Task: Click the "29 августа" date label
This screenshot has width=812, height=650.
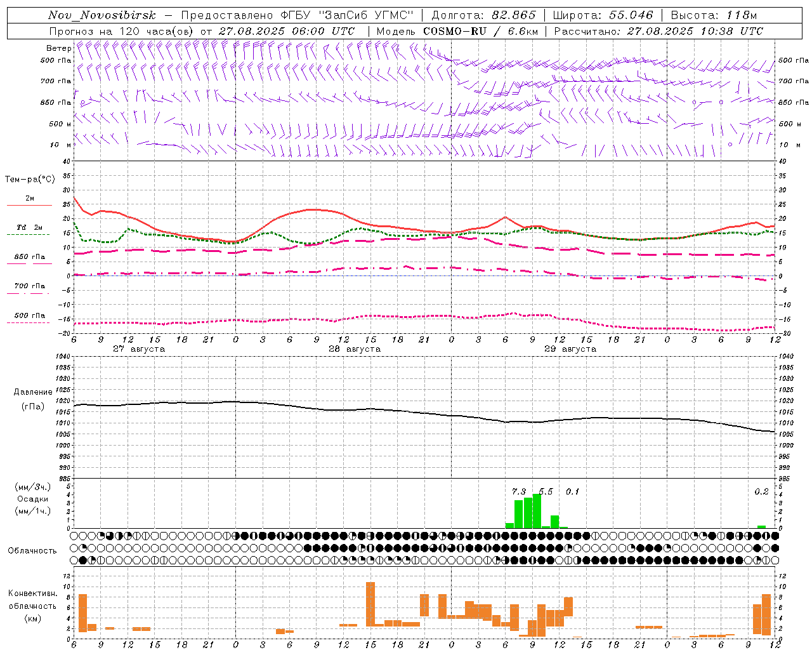Action: pos(570,349)
